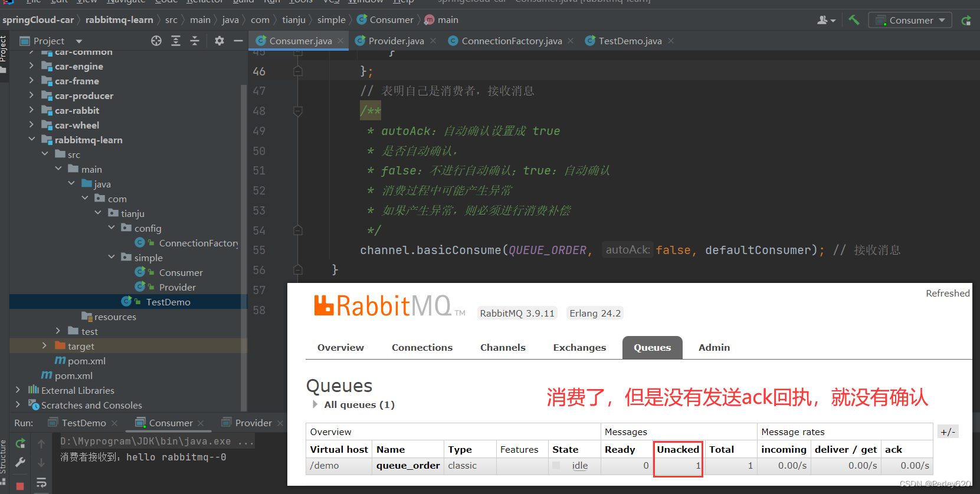Click the main method breadcrumb

tap(441, 20)
